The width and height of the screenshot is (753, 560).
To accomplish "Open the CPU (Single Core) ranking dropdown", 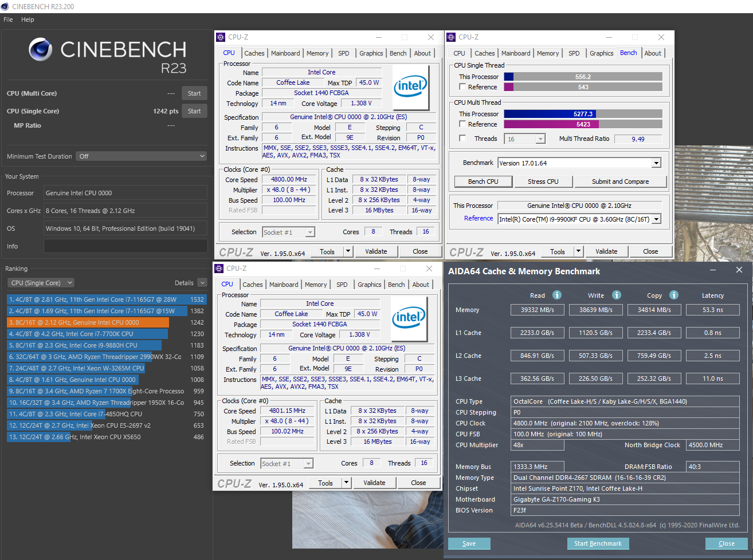I will pyautogui.click(x=41, y=283).
